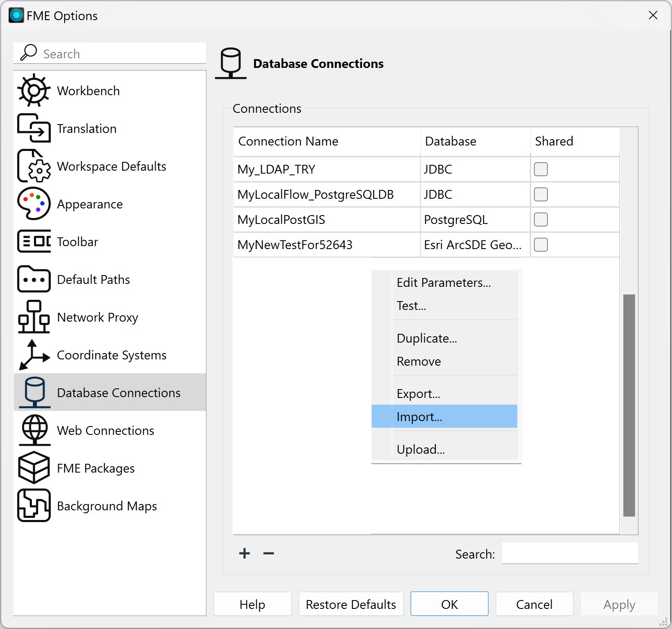The height and width of the screenshot is (629, 672).
Task: Click Restore Defaults button
Action: click(x=351, y=604)
